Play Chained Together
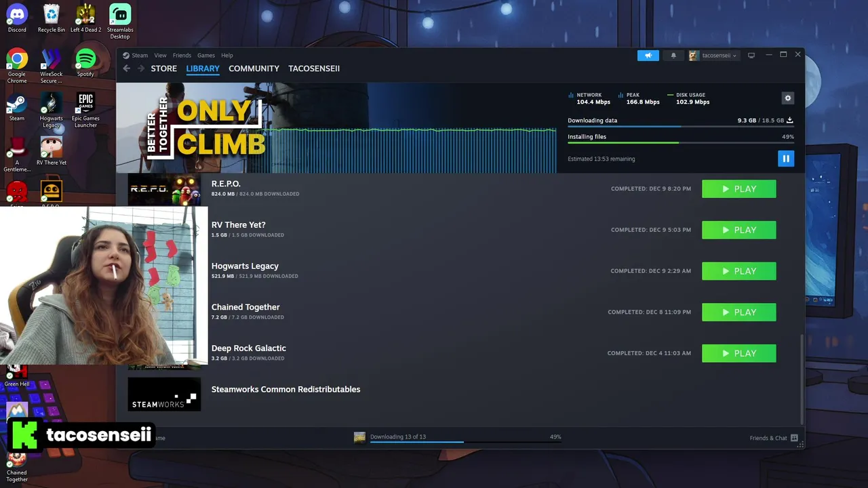 739,312
